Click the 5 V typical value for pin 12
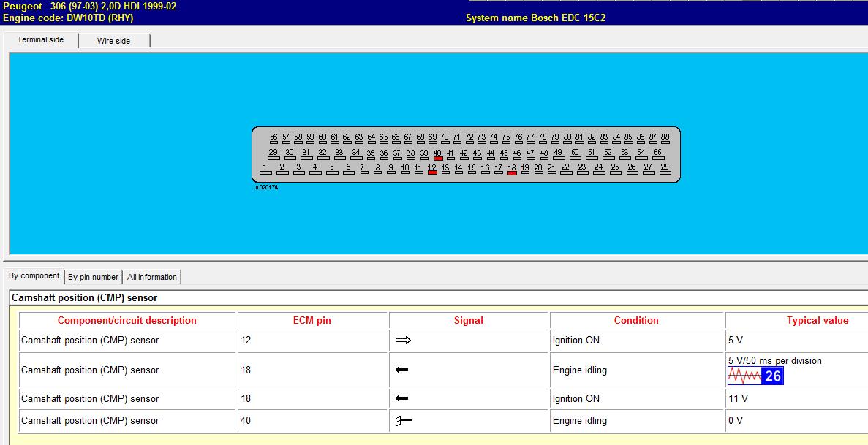 [736, 341]
